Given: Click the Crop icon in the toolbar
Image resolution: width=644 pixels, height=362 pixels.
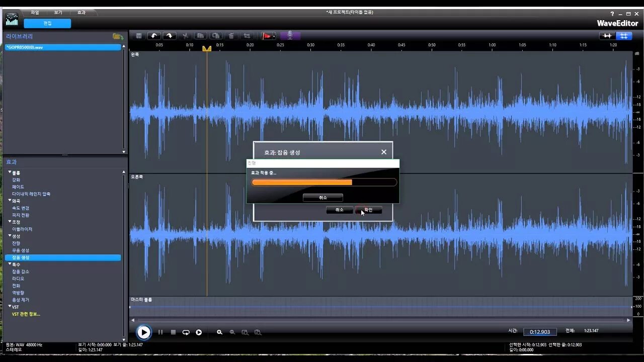Looking at the screenshot, I should pos(247,36).
